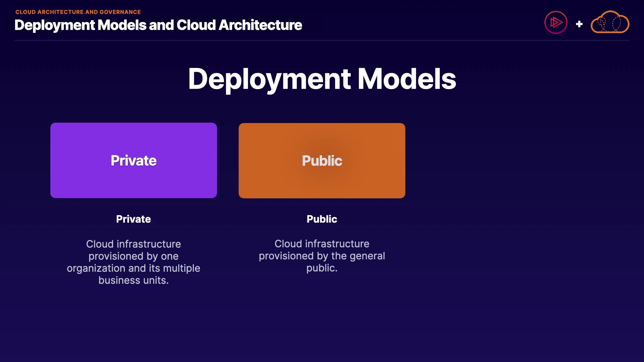
Task: Click the white plus sign between logos
Action: pos(579,24)
